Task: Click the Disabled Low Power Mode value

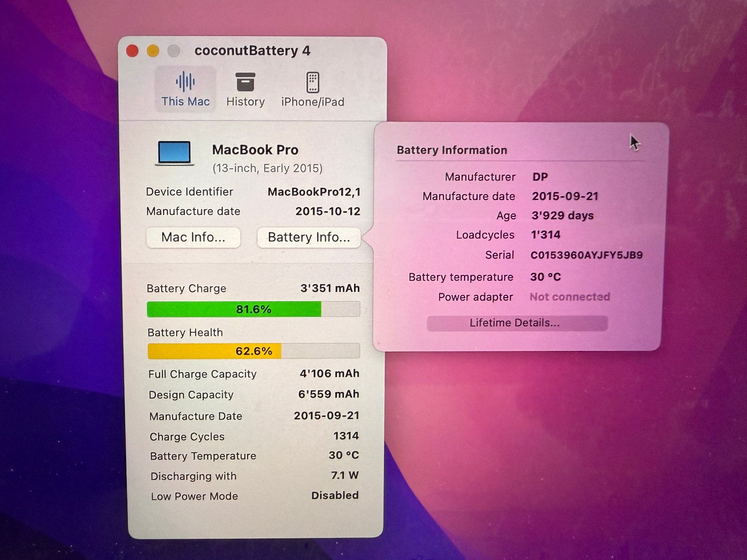Action: click(335, 495)
